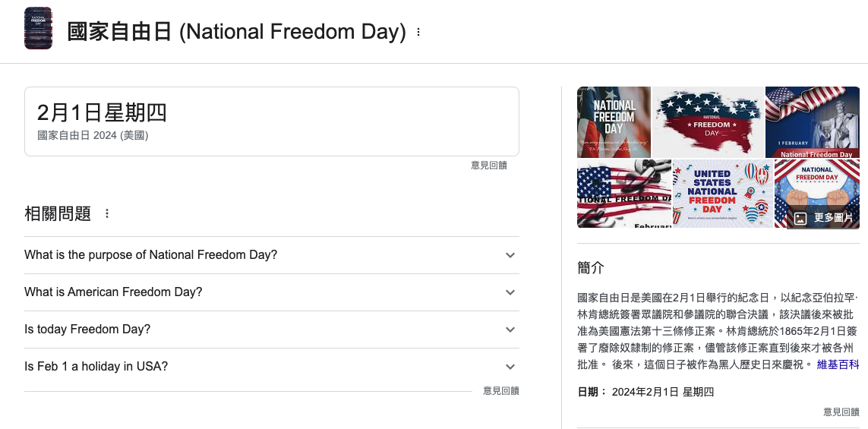This screenshot has height=429, width=868.
Task: Click 意見回饋 below related questions
Action: (x=501, y=391)
